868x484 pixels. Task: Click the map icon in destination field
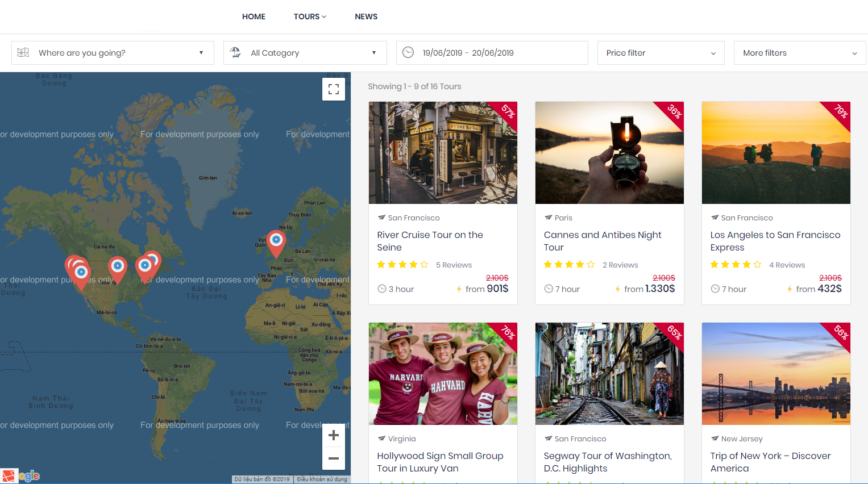[23, 52]
